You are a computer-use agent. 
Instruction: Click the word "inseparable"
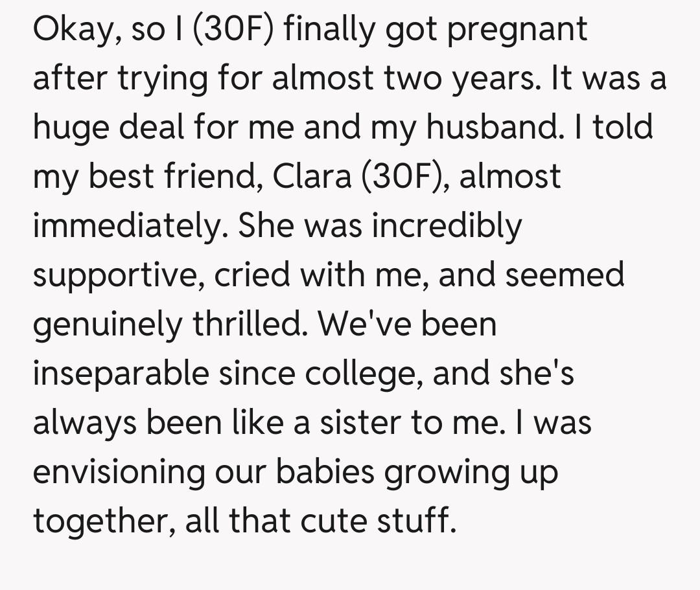tap(122, 374)
